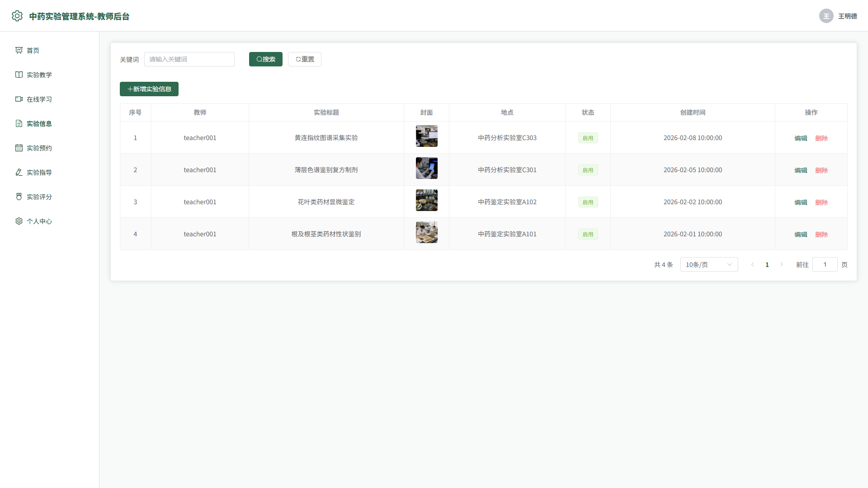Click the 实验教学 book icon

point(19,75)
